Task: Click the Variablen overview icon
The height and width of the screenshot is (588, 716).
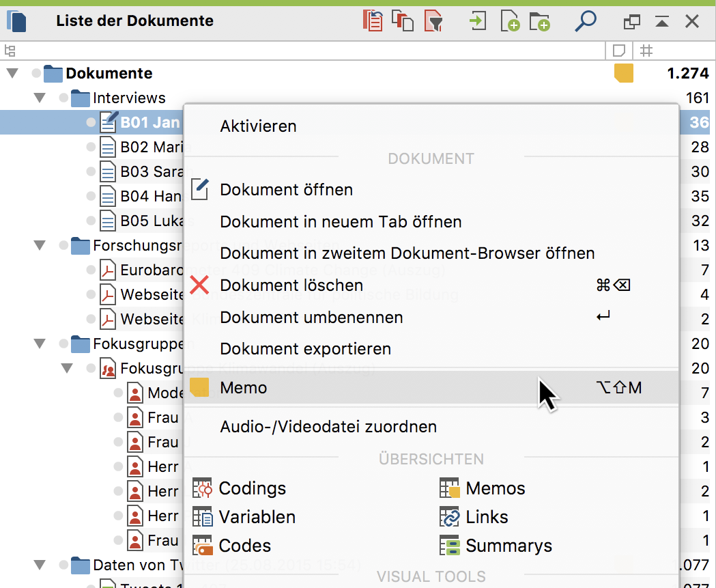Action: pos(202,517)
